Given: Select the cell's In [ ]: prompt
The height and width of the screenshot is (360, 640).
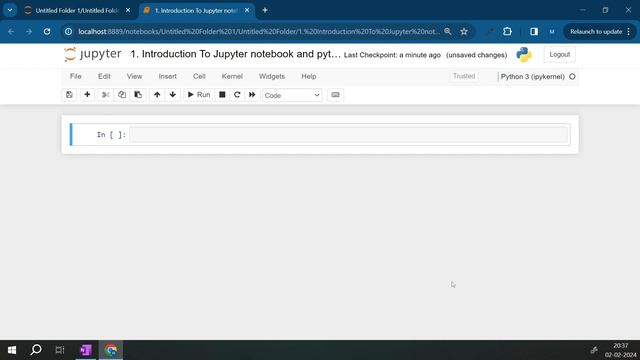Looking at the screenshot, I should 111,135.
